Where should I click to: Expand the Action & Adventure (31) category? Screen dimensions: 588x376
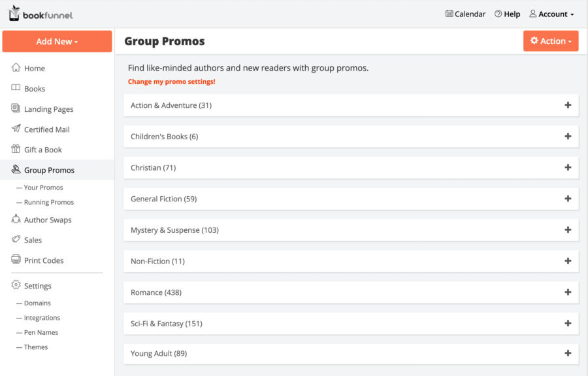pos(351,105)
